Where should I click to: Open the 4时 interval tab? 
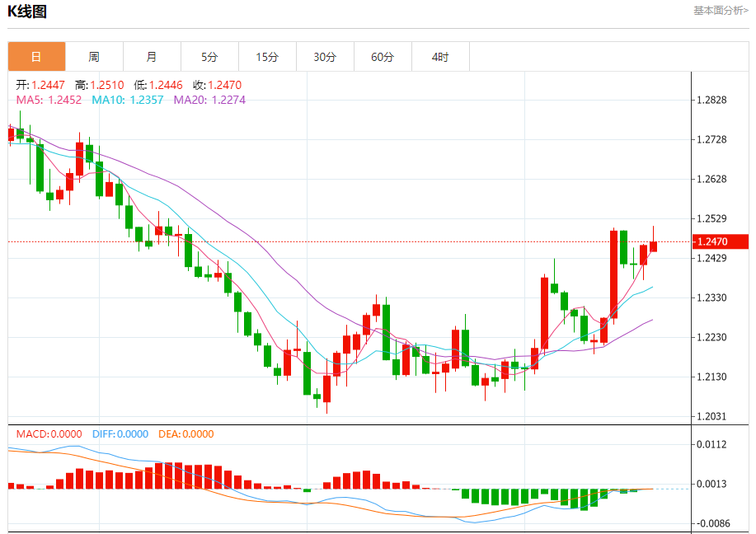tap(441, 56)
